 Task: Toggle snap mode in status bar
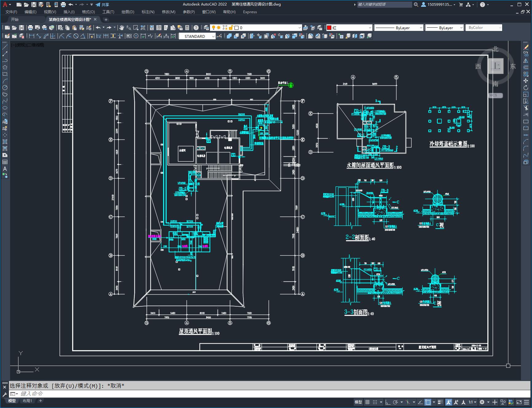[x=375, y=402]
